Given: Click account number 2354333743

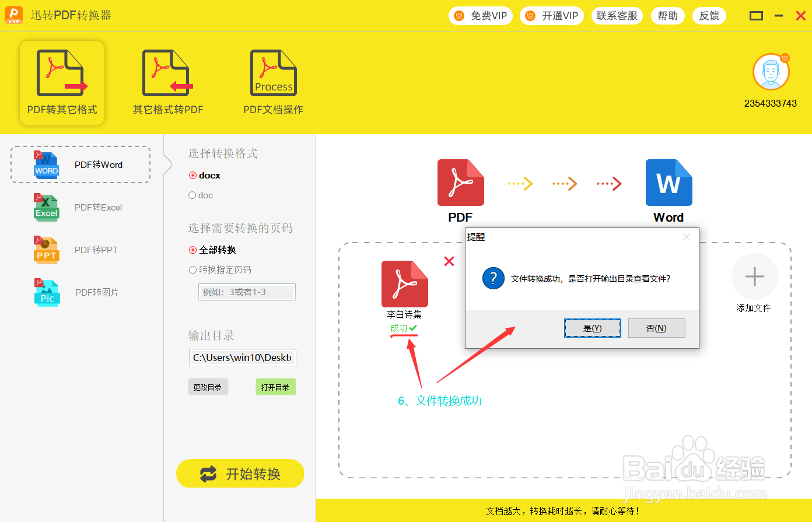Looking at the screenshot, I should pos(771,103).
